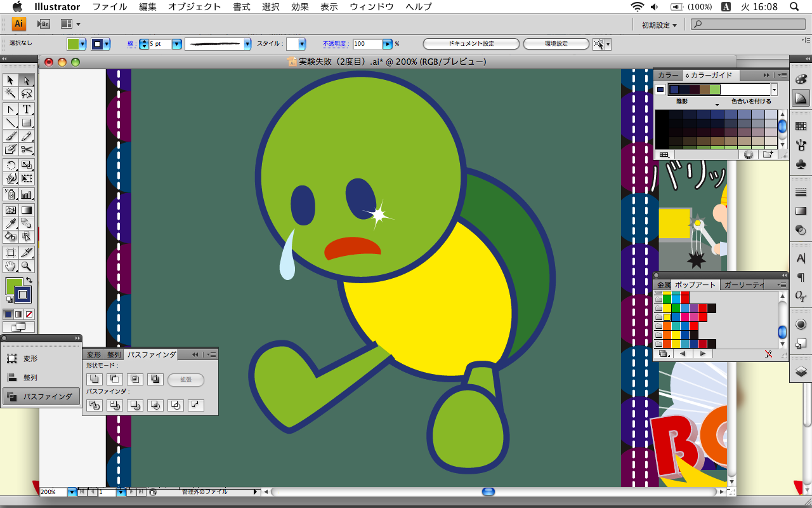
Task: Open the fill color dropdown in control bar
Action: point(83,44)
